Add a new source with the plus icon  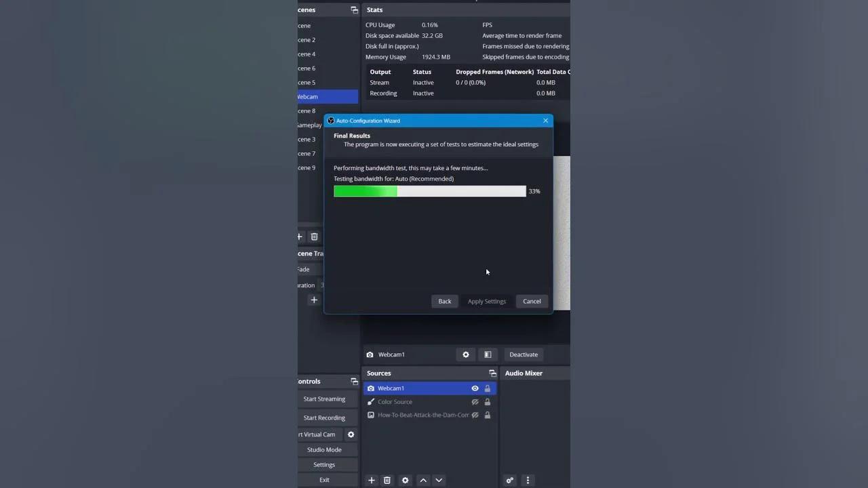[371, 480]
